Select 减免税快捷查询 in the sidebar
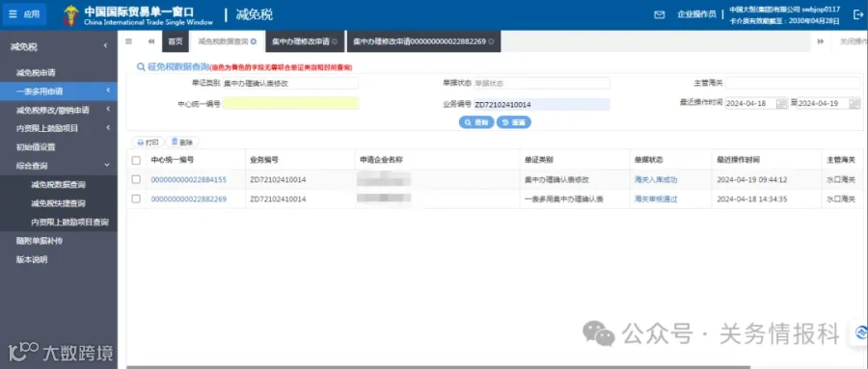Viewport: 868px width, 369px height. tap(58, 203)
